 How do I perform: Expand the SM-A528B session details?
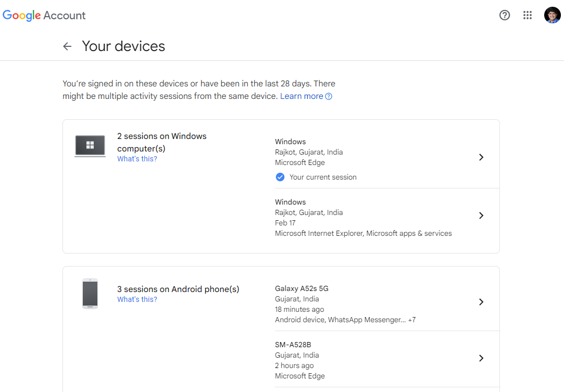click(481, 358)
